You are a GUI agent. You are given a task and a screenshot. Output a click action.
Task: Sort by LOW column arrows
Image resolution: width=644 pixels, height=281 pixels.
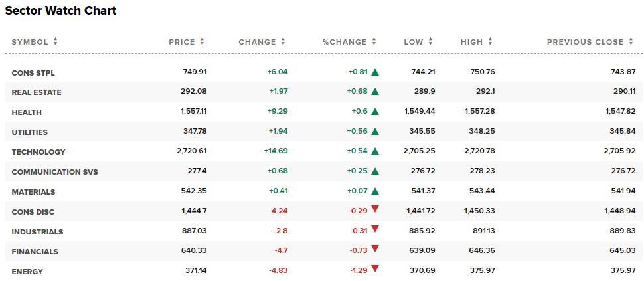point(430,41)
